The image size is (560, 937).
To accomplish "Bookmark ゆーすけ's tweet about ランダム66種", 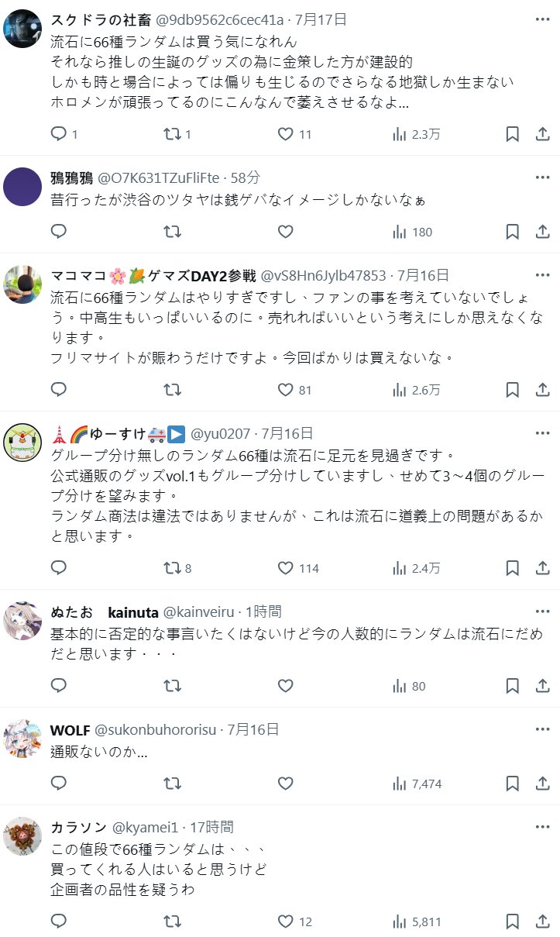I will [x=512, y=568].
